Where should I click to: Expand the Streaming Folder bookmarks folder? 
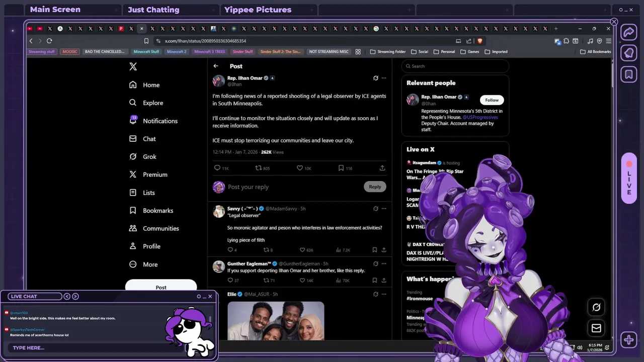point(388,51)
